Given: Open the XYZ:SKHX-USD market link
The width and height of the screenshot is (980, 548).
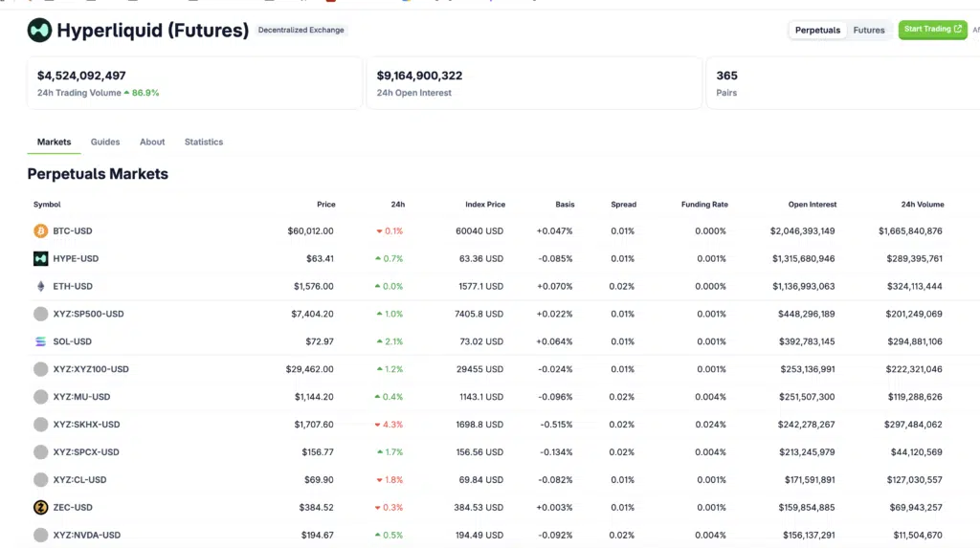Looking at the screenshot, I should tap(86, 425).
